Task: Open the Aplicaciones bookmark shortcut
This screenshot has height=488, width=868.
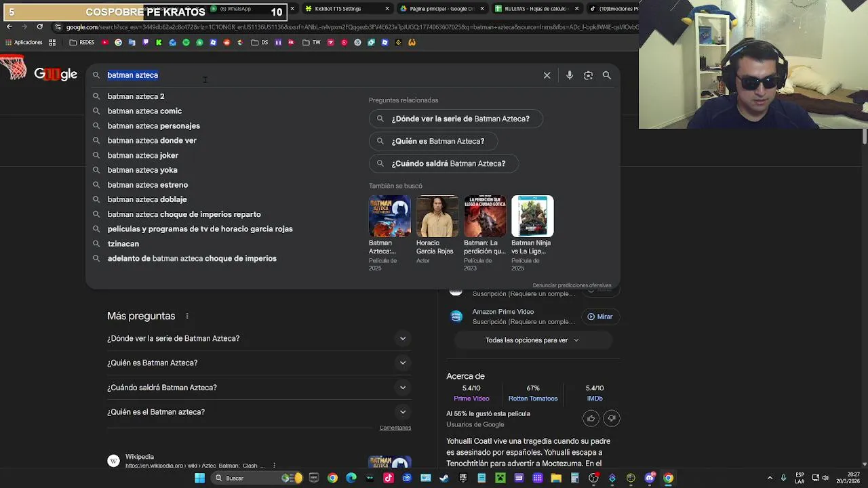Action: pos(24,42)
